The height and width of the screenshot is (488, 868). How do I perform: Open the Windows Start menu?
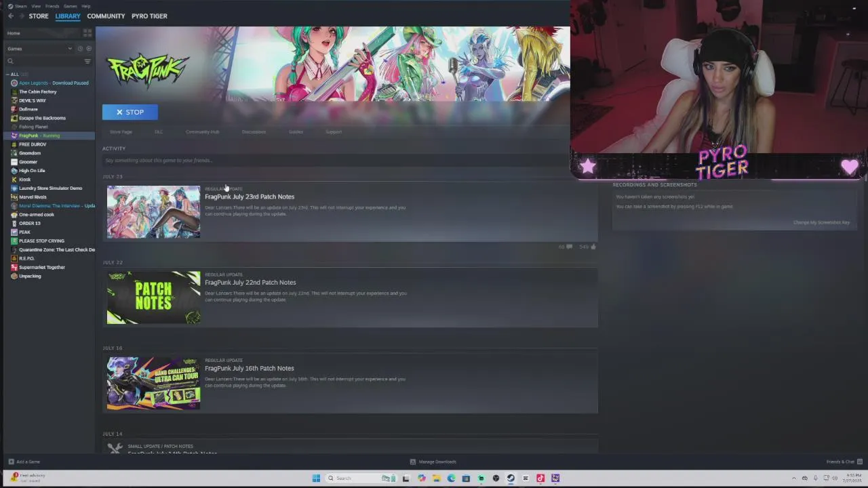(x=316, y=479)
